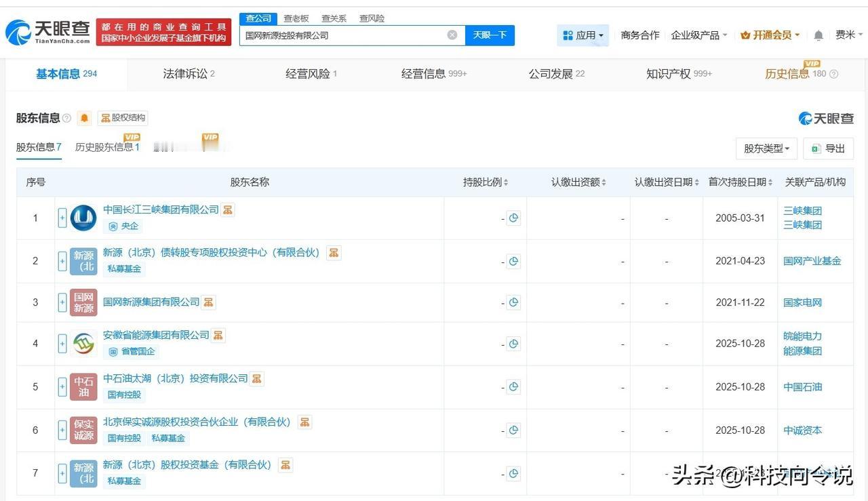Click the pie chart icon in 新源(北京)债转股 row
Viewport: 868px width, 501px height.
point(513,261)
